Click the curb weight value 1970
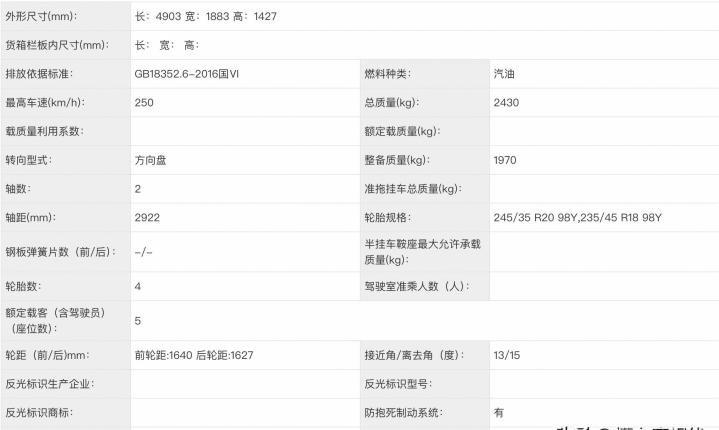 coord(506,160)
